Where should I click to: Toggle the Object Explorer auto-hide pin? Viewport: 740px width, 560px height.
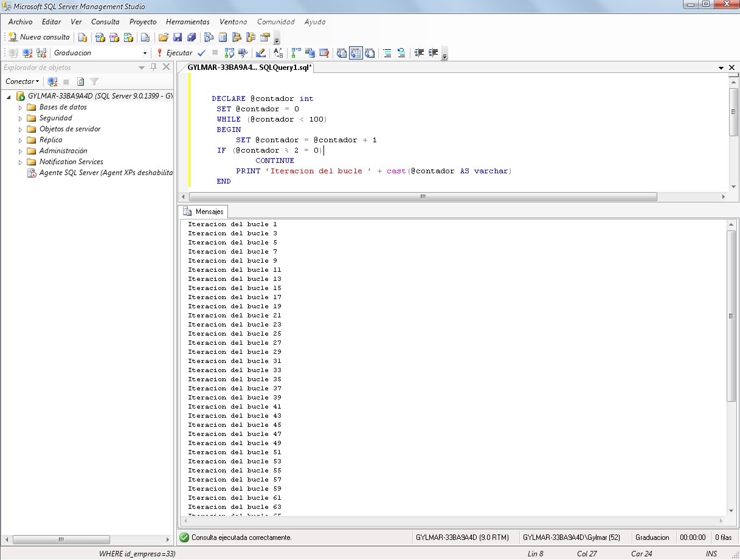tap(154, 67)
